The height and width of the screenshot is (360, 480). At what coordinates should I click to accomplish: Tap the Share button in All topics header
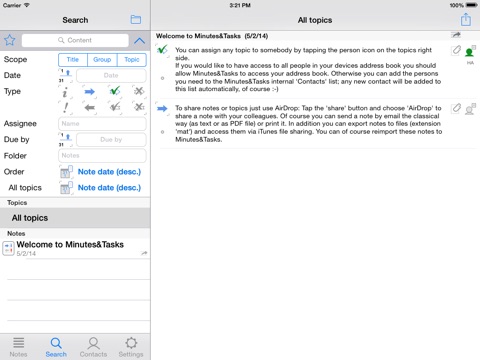coord(466,19)
